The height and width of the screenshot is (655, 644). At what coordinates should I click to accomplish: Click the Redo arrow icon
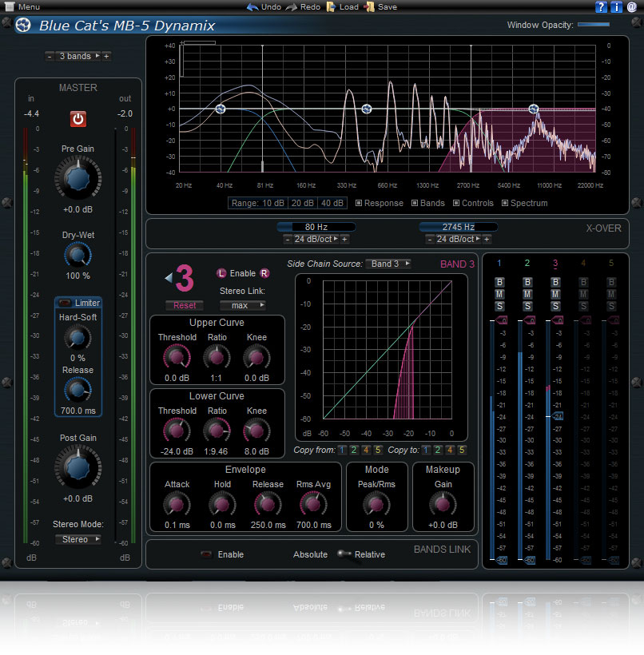pos(292,7)
